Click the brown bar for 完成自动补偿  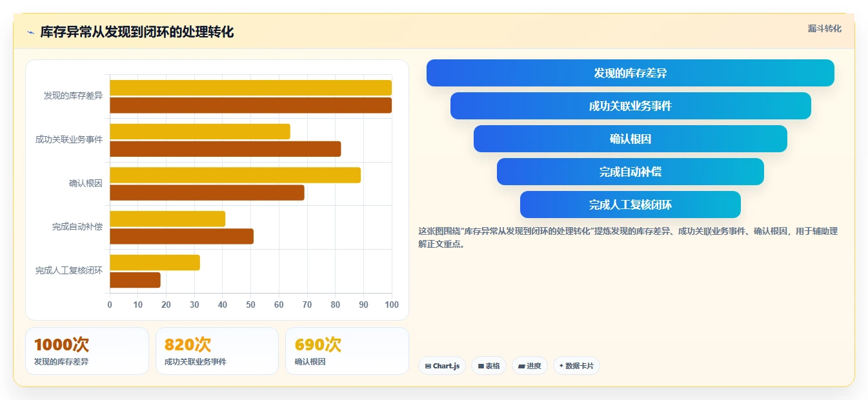(181, 236)
